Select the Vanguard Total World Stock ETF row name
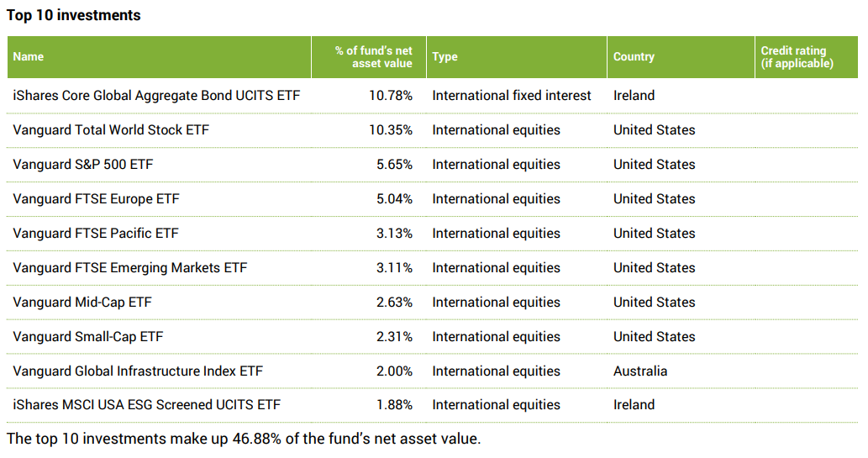Screen dimensions: 868x458 click(x=111, y=129)
